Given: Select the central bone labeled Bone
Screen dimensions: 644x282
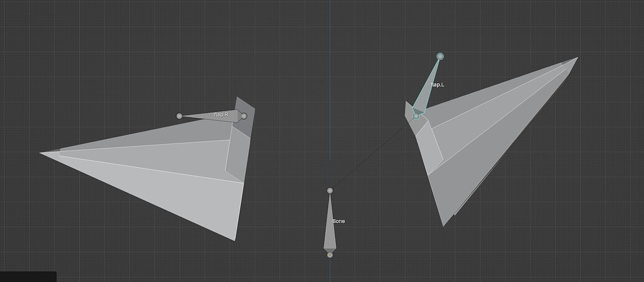Looking at the screenshot, I should pyautogui.click(x=330, y=224).
